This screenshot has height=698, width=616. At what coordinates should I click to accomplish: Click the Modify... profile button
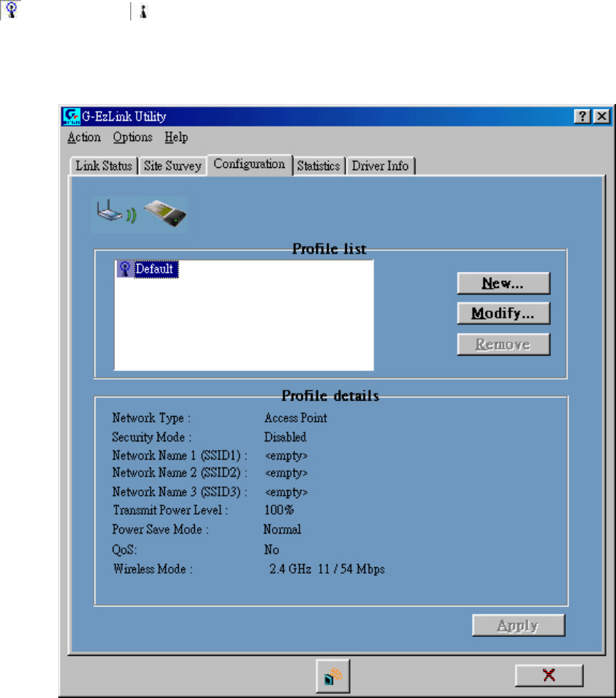pyautogui.click(x=503, y=313)
